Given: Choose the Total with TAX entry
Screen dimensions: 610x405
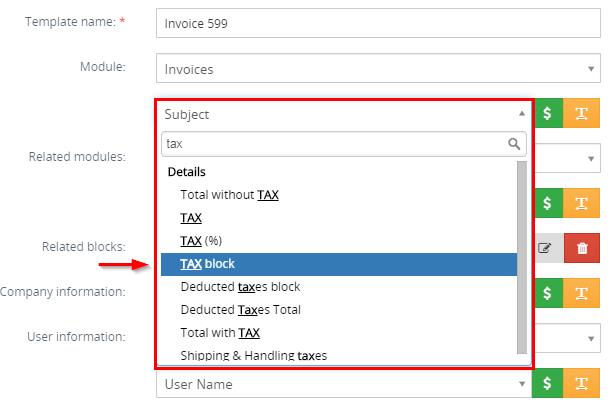Looking at the screenshot, I should 220,333.
